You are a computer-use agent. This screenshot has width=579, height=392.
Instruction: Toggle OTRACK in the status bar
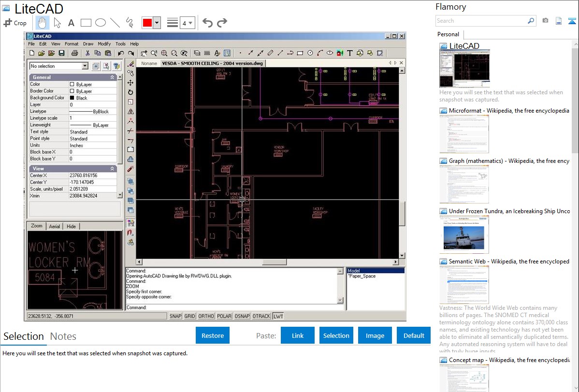coord(261,316)
